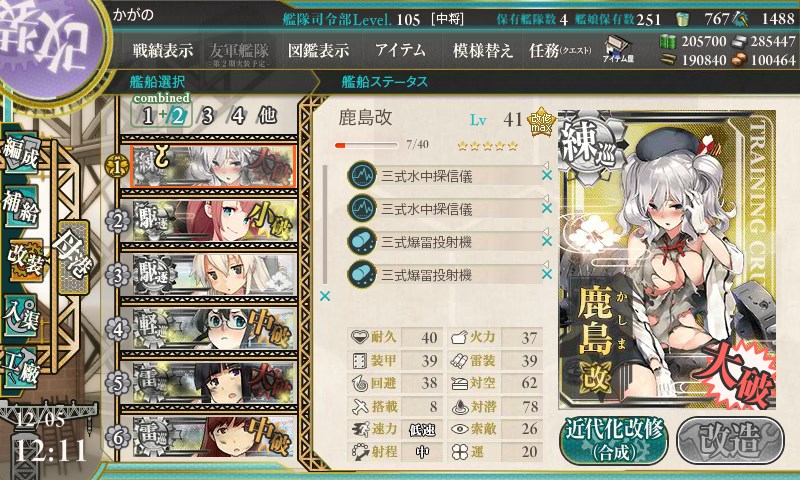
Task: Click the first 三式水中探信儀 sonar icon
Action: (362, 175)
